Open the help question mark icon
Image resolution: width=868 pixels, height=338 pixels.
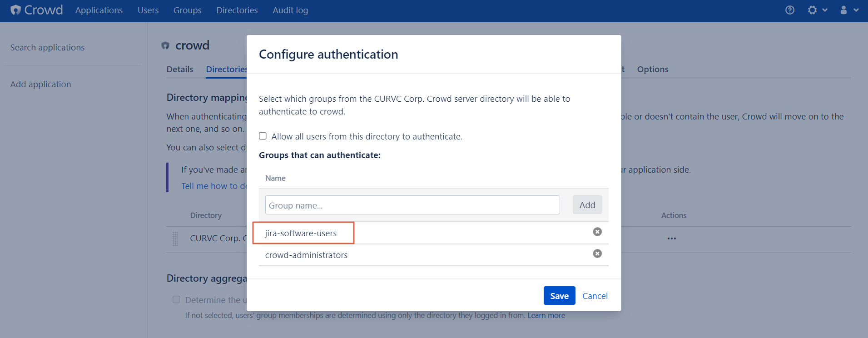[790, 10]
